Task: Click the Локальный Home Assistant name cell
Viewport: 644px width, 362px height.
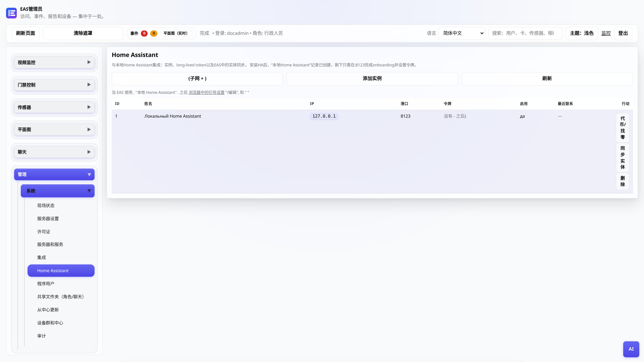Action: [173, 116]
